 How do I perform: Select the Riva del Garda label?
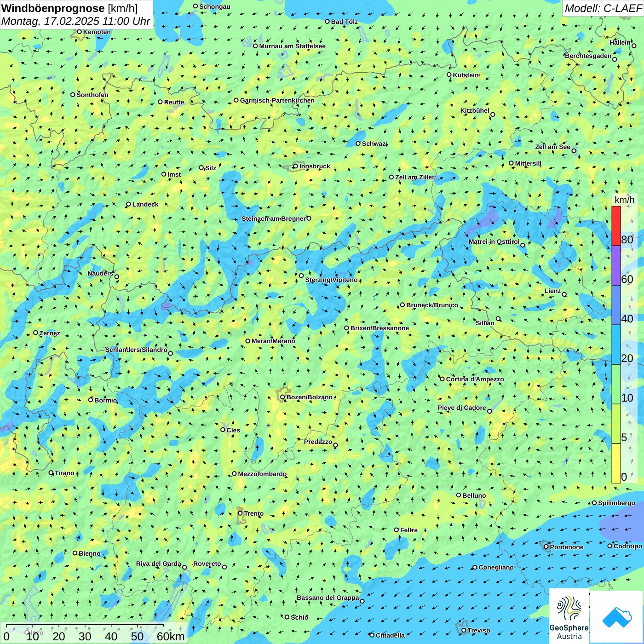pyautogui.click(x=159, y=563)
